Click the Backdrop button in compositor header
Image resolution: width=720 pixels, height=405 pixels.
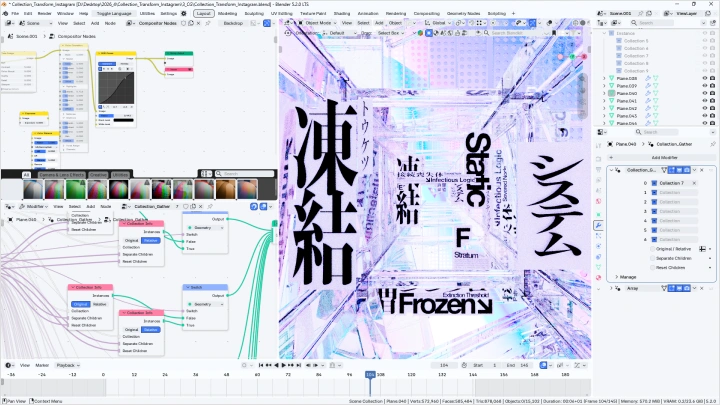[233, 23]
